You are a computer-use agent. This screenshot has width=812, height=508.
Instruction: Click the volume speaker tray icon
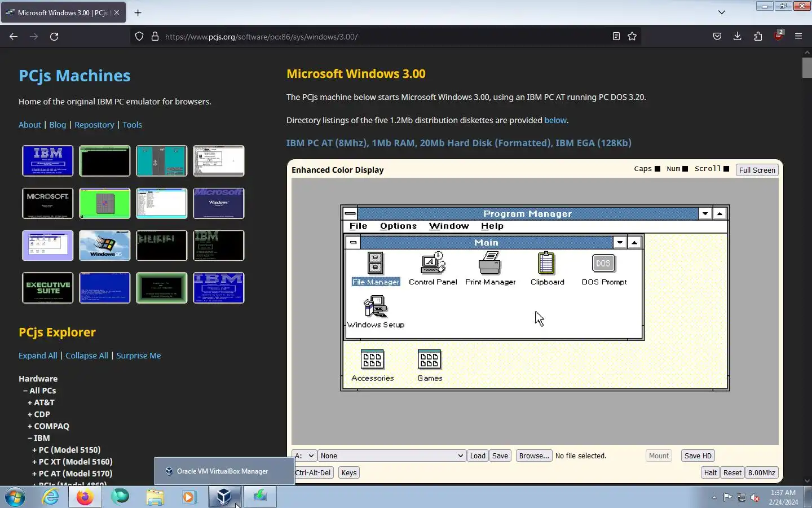click(x=755, y=497)
